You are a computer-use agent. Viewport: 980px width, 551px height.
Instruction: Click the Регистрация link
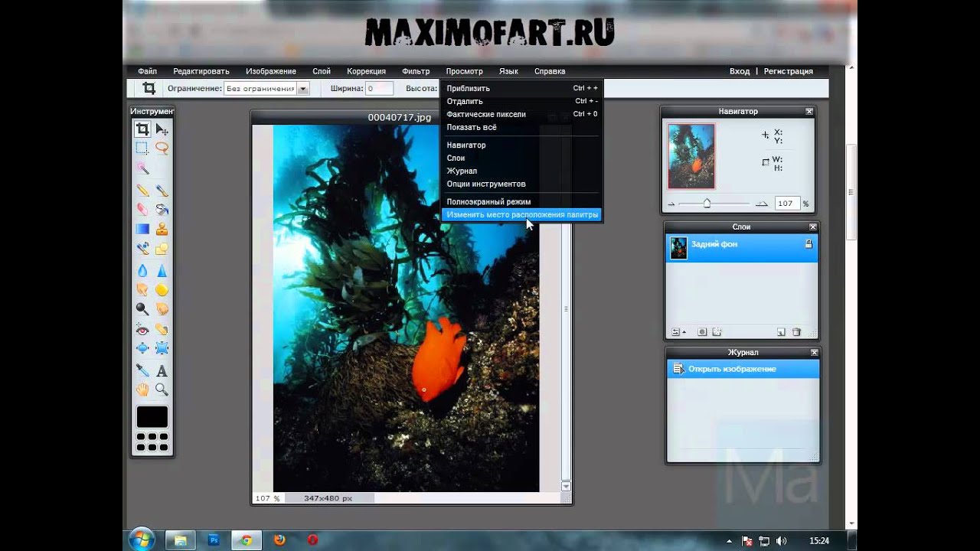[788, 71]
